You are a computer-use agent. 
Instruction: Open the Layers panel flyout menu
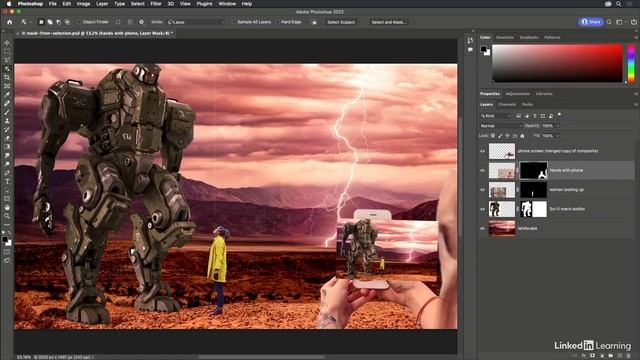pos(636,104)
